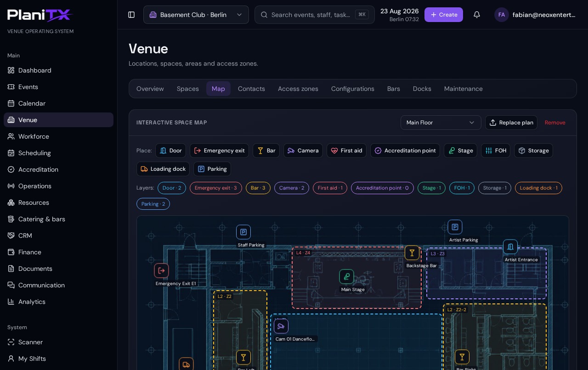
Task: Toggle the Emergency exit layer chip
Action: pos(216,188)
